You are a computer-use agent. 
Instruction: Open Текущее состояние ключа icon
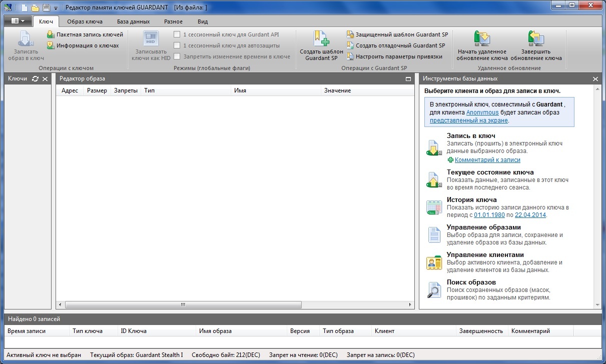(433, 180)
